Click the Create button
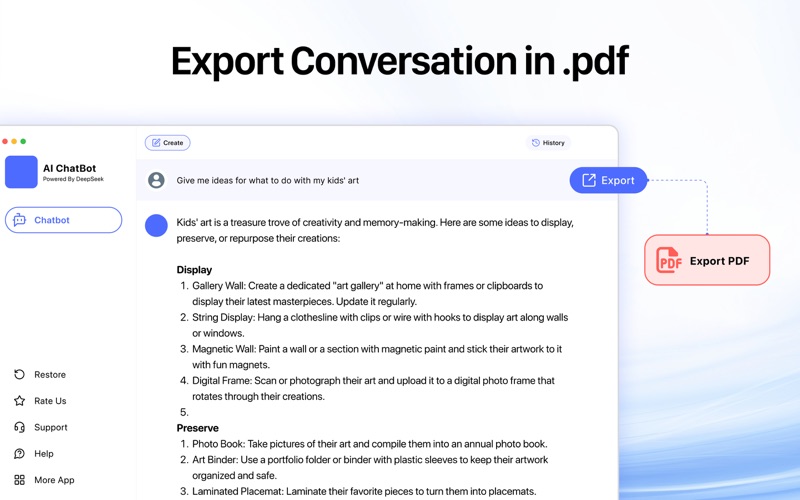Viewport: 800px width, 500px height. click(x=167, y=143)
